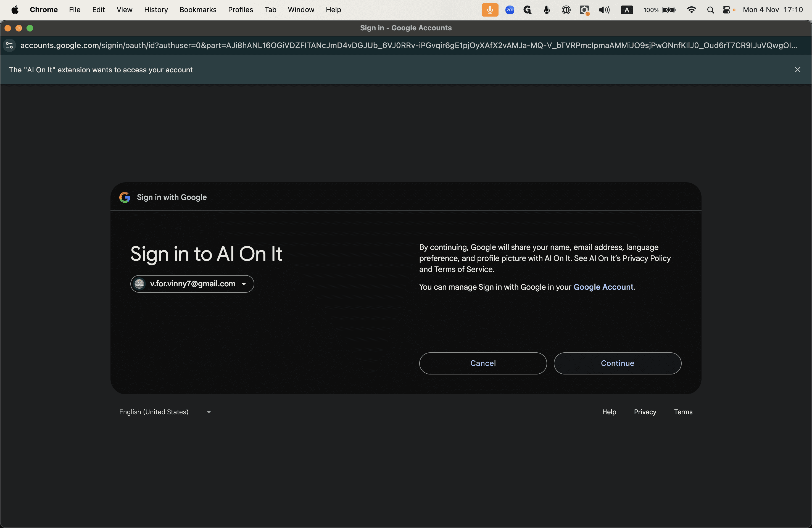Open the volume control in menu bar
The width and height of the screenshot is (812, 528).
point(604,10)
